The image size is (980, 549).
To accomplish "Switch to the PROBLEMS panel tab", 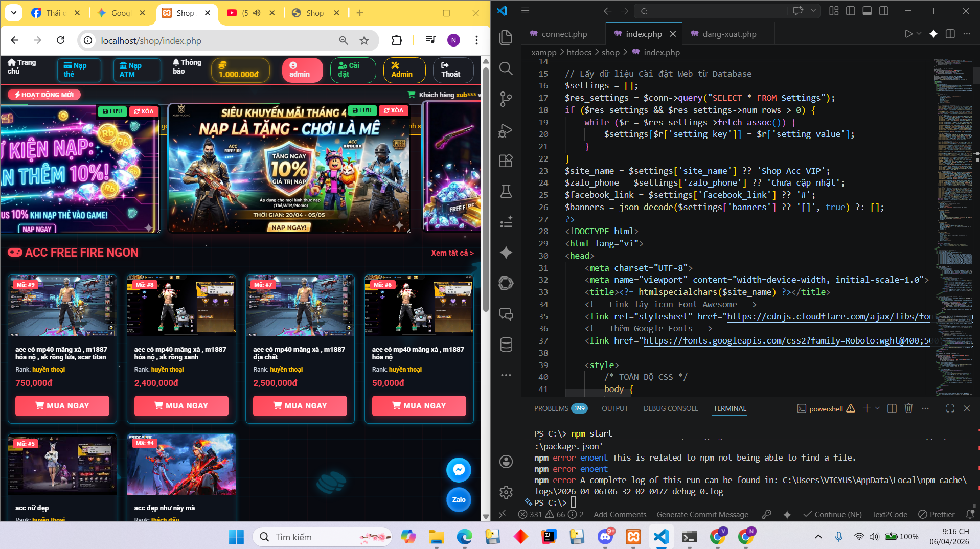I will pos(551,408).
